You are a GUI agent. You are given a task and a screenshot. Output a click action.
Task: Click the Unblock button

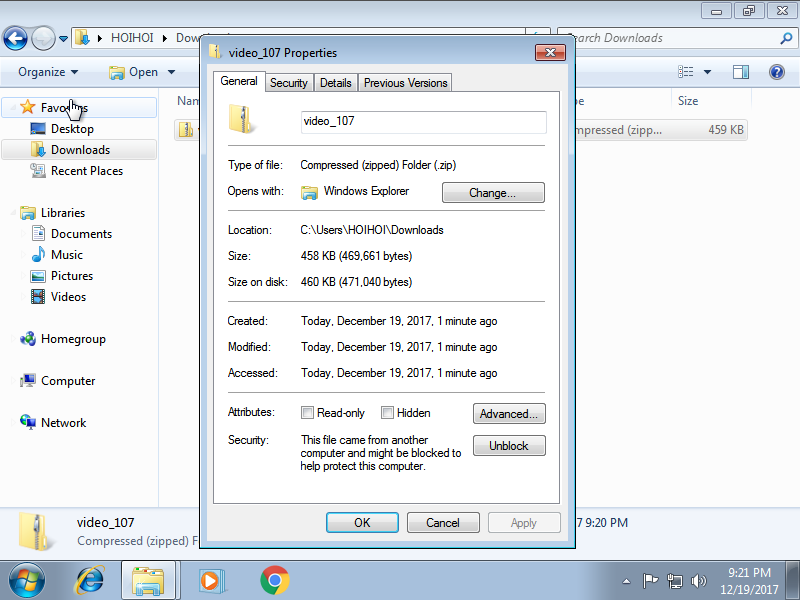coord(509,445)
